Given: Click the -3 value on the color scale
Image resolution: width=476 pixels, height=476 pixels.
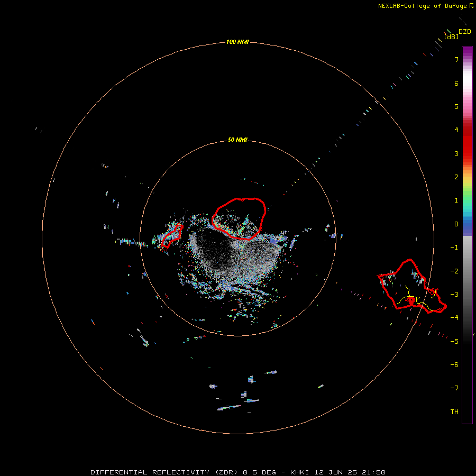Looking at the screenshot, I should coord(454,295).
